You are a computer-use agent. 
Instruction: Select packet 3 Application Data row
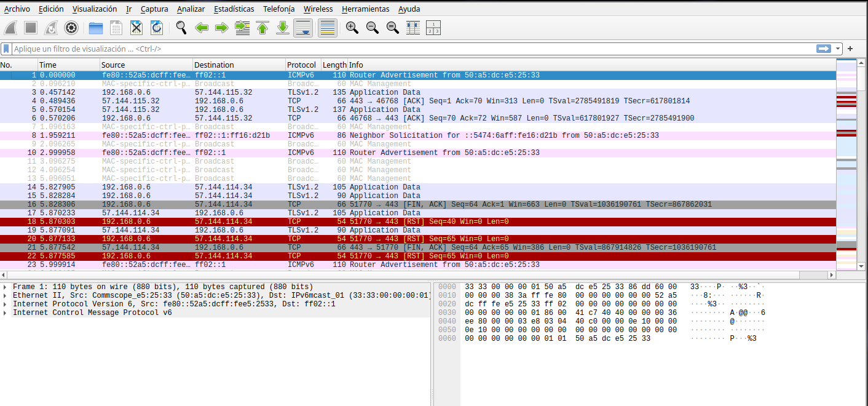point(418,92)
